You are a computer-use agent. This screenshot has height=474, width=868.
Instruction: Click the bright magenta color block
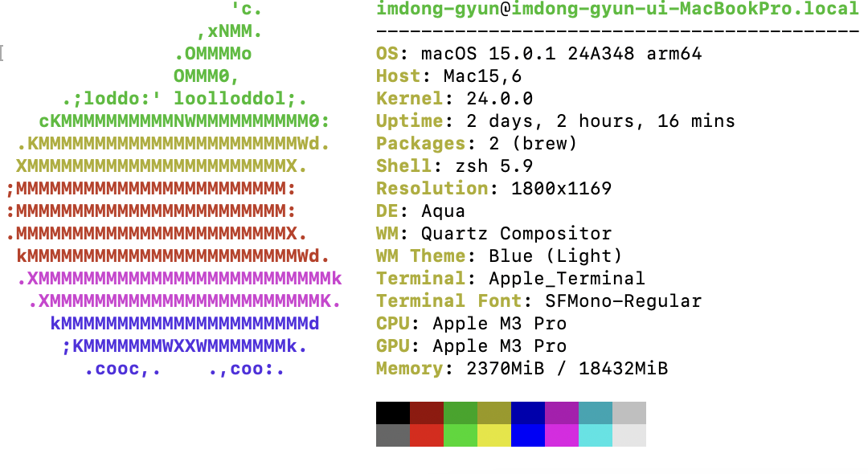[562, 435]
